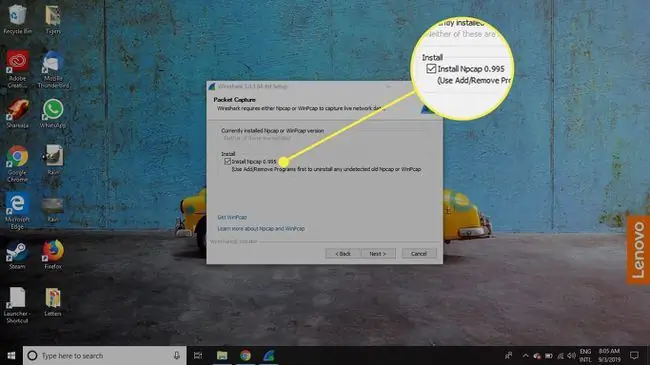This screenshot has width=650, height=365.
Task: Select Google Chrome desktop shortcut
Action: (x=17, y=163)
